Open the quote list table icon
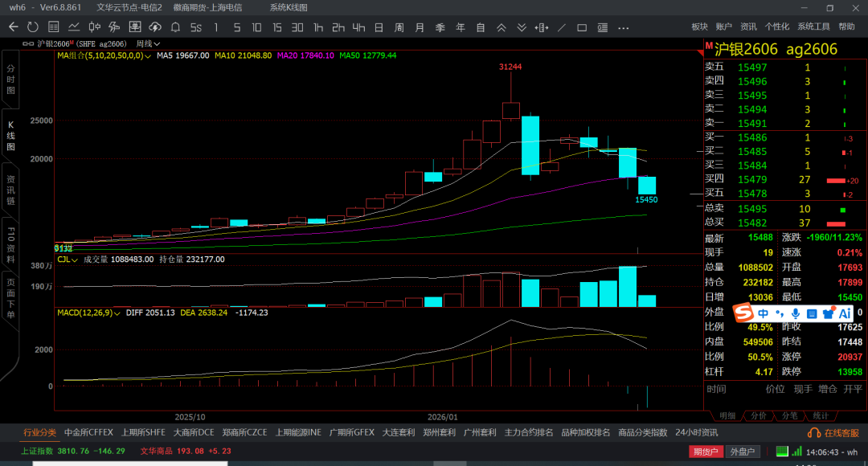 click(x=53, y=27)
